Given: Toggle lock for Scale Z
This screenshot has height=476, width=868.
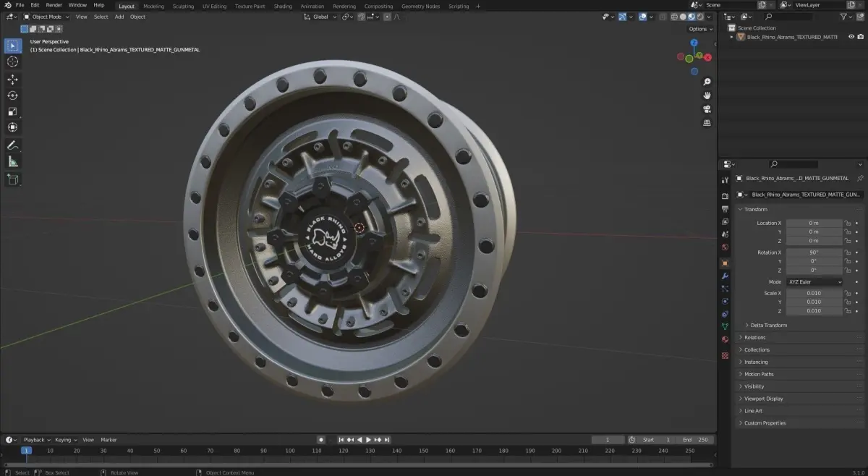Looking at the screenshot, I should pyautogui.click(x=848, y=310).
